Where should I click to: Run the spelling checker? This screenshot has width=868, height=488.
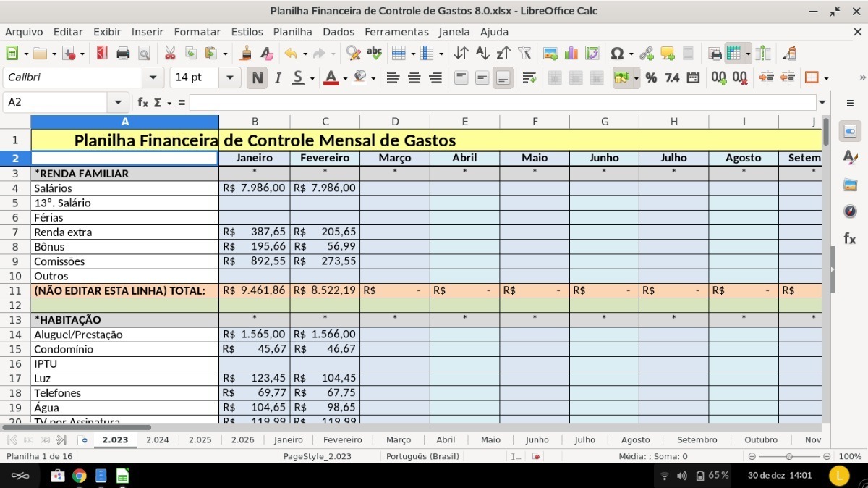click(374, 53)
